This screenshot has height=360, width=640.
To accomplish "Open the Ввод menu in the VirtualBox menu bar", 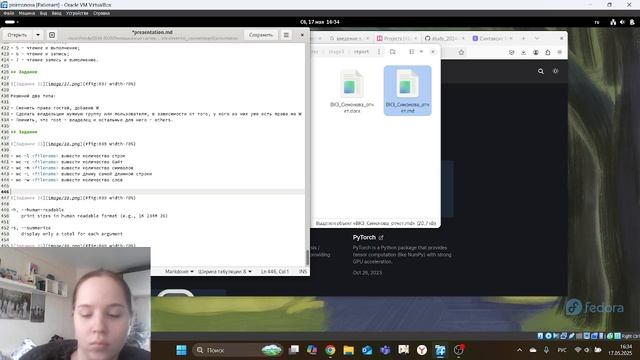I will pos(56,13).
